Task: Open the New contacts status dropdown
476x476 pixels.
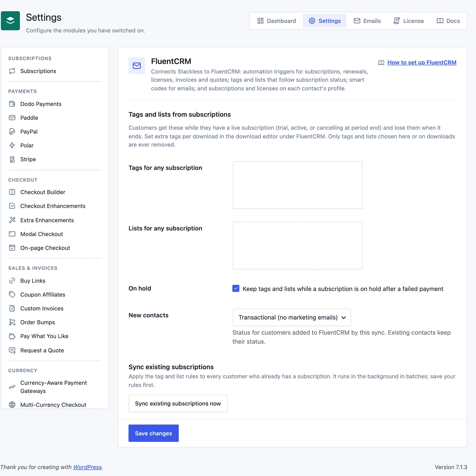Action: click(292, 317)
